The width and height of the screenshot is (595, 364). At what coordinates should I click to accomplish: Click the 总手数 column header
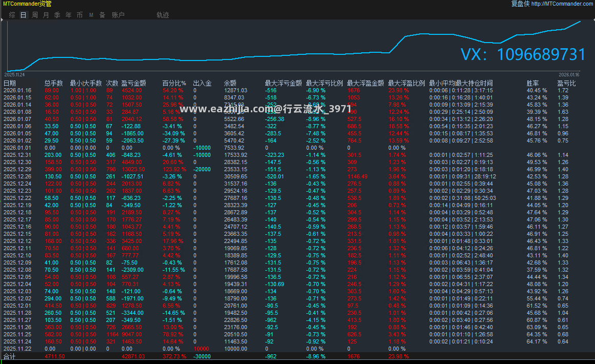click(x=53, y=83)
